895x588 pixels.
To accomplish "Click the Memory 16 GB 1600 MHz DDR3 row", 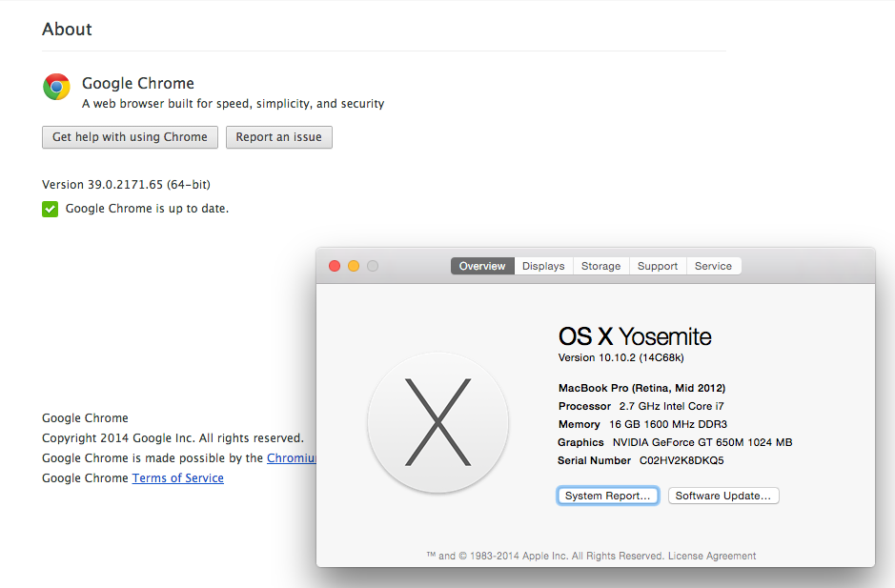I will pos(642,424).
